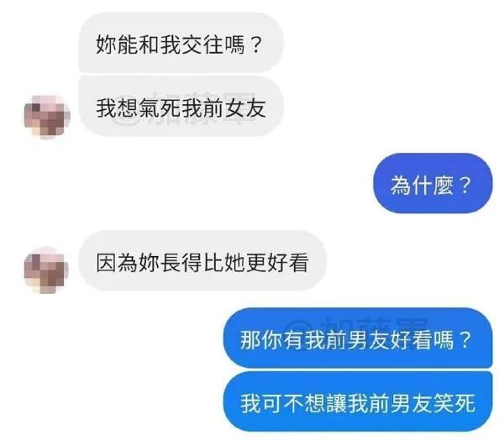The image size is (504, 440).
Task: Click the blue bubble 那你有我前男友好看嗎？
Action: tap(358, 338)
